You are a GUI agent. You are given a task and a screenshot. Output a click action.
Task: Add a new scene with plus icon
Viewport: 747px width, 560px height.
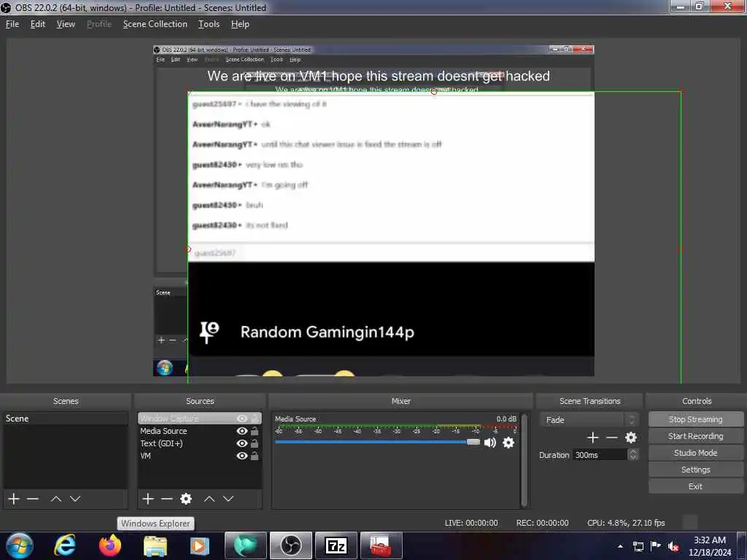coord(14,499)
